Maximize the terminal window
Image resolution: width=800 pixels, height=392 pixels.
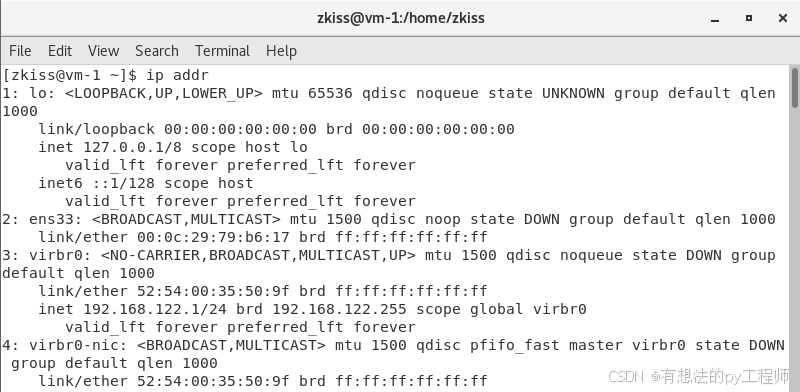748,18
